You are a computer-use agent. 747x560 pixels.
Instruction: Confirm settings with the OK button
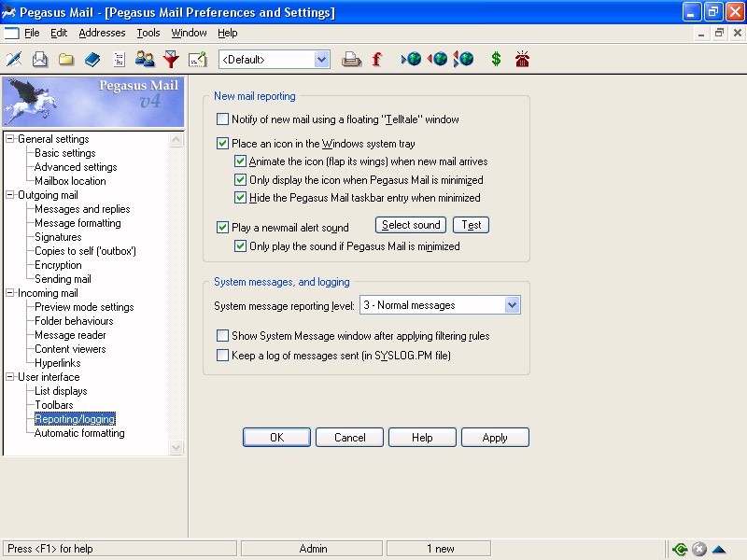(x=276, y=437)
